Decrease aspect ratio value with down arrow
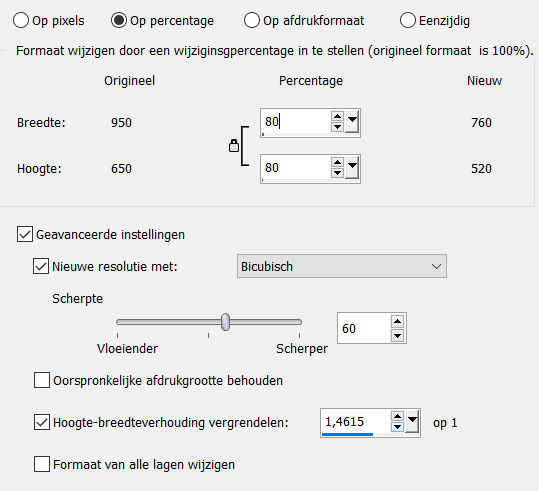The image size is (539, 491). coord(397,427)
